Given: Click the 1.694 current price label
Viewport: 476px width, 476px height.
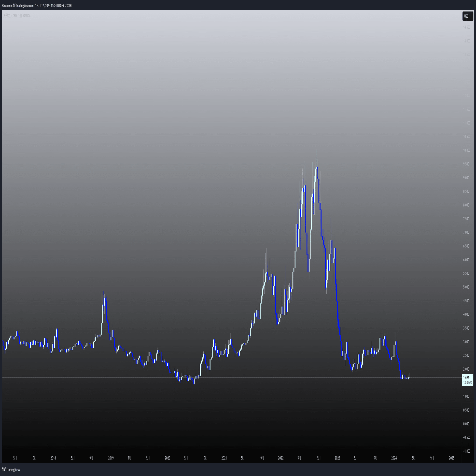Looking at the screenshot, I should [466, 378].
